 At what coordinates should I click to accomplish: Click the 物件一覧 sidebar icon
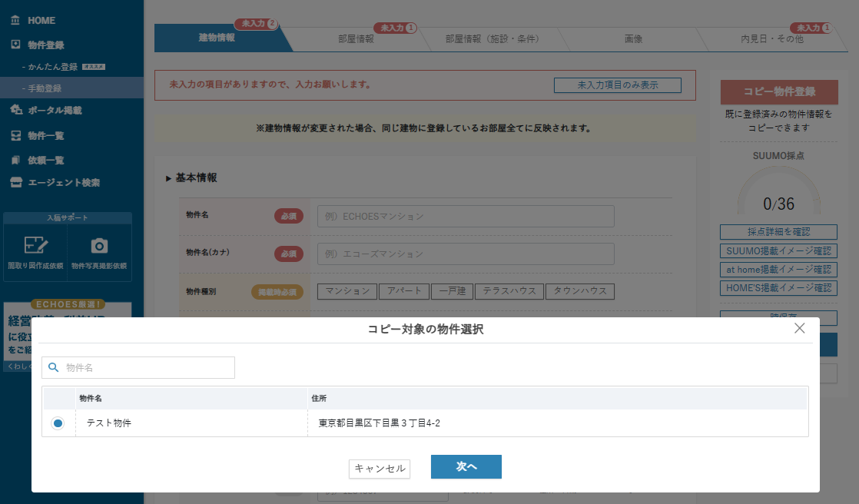point(15,136)
